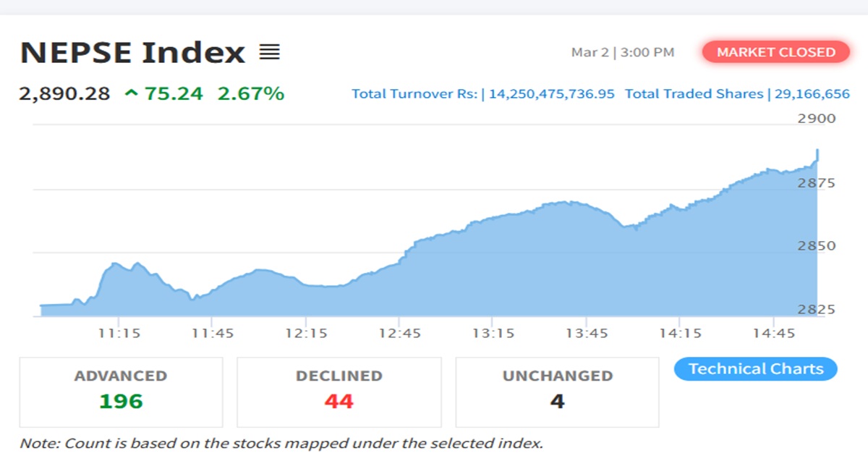The image size is (868, 456).
Task: Click the 2850 price axis label
Action: (817, 246)
